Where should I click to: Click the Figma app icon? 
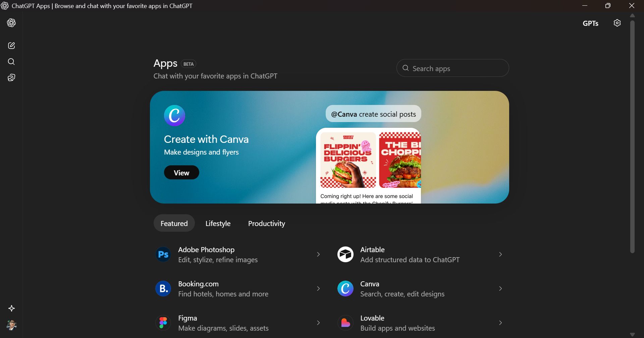(x=163, y=323)
